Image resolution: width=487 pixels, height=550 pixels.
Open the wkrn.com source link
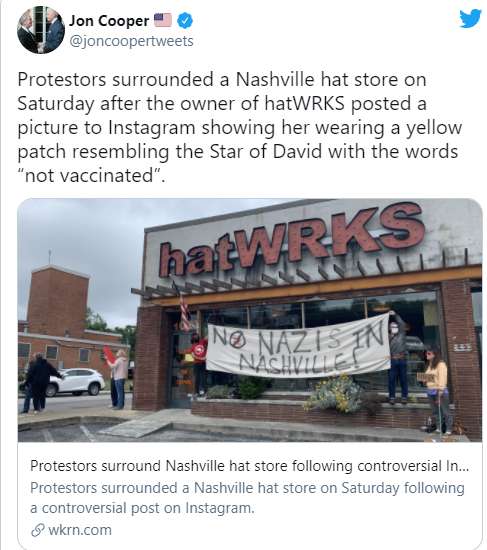click(80, 530)
